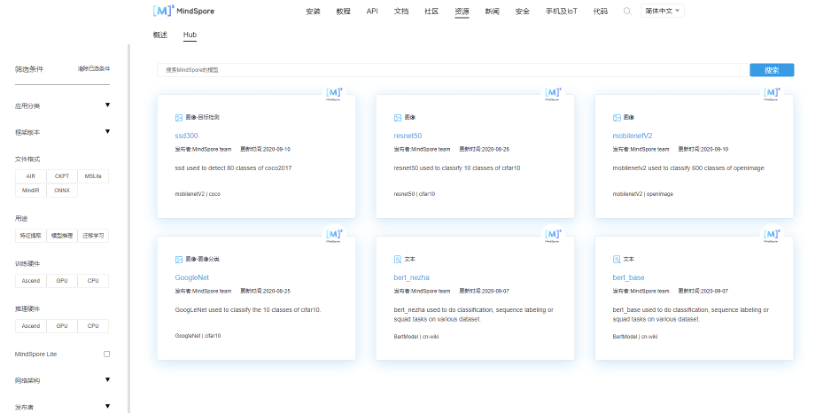Click the image category icon on GoogleNet card
Viewport: 832px width, 414px height.
tap(179, 260)
